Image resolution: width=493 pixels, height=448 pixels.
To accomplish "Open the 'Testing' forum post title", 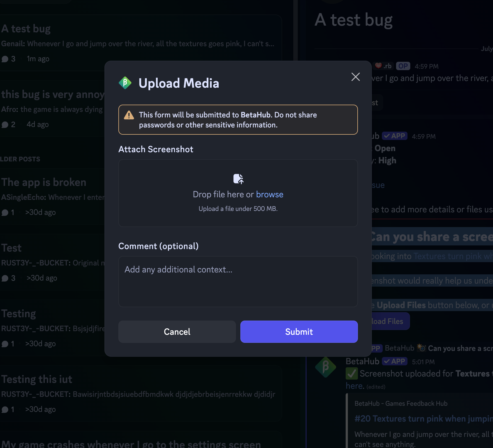I will [18, 314].
